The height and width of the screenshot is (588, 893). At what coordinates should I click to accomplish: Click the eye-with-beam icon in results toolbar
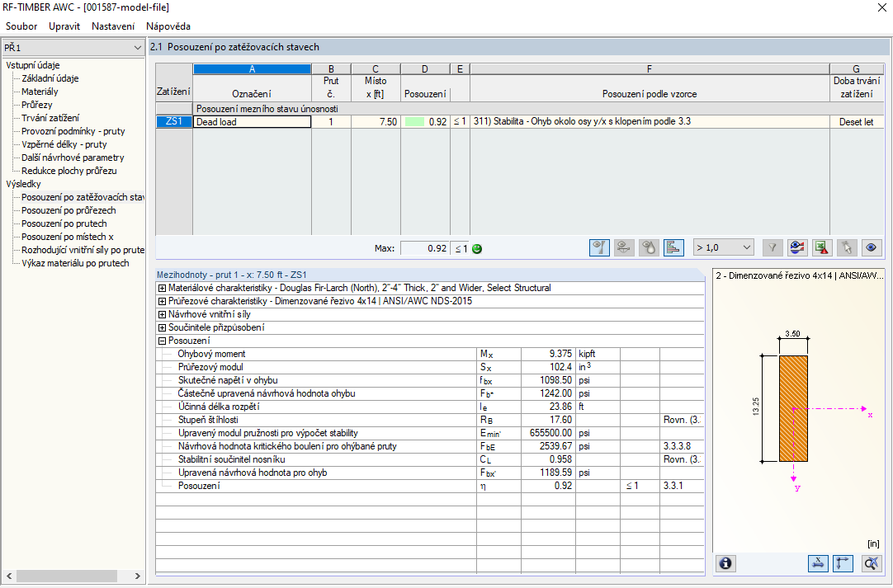click(624, 247)
